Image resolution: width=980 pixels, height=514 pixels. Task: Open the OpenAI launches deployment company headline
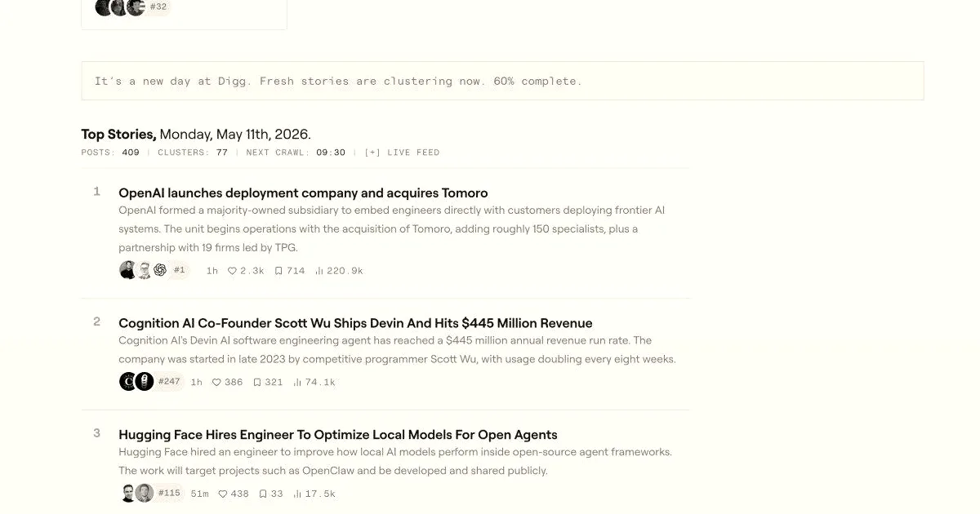tap(303, 193)
